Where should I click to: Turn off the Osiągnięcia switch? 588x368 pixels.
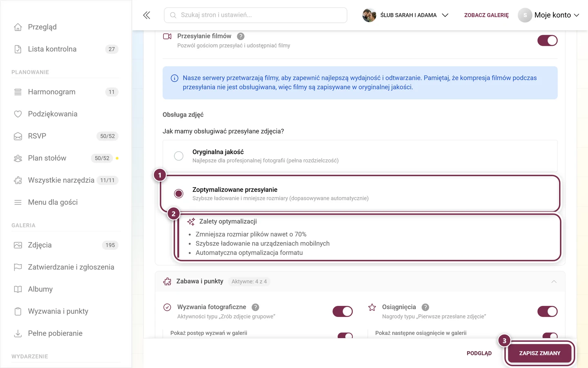[x=548, y=312]
